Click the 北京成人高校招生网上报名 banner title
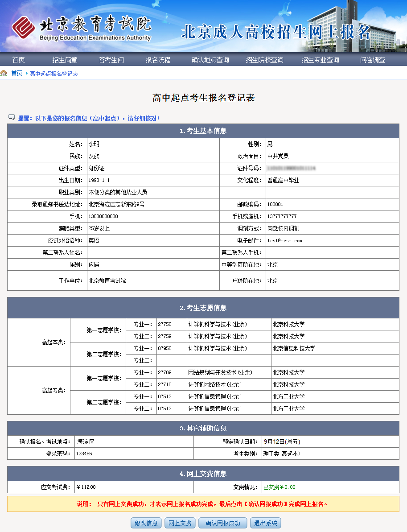407x532 pixels. coord(276,32)
